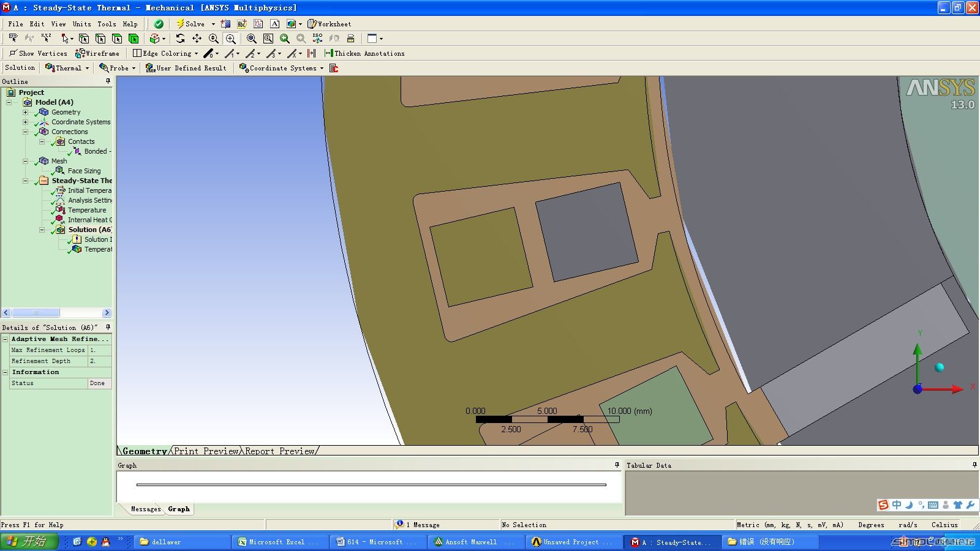Select the Rotate view tool
Viewport: 980px width, 551px height.
180,38
